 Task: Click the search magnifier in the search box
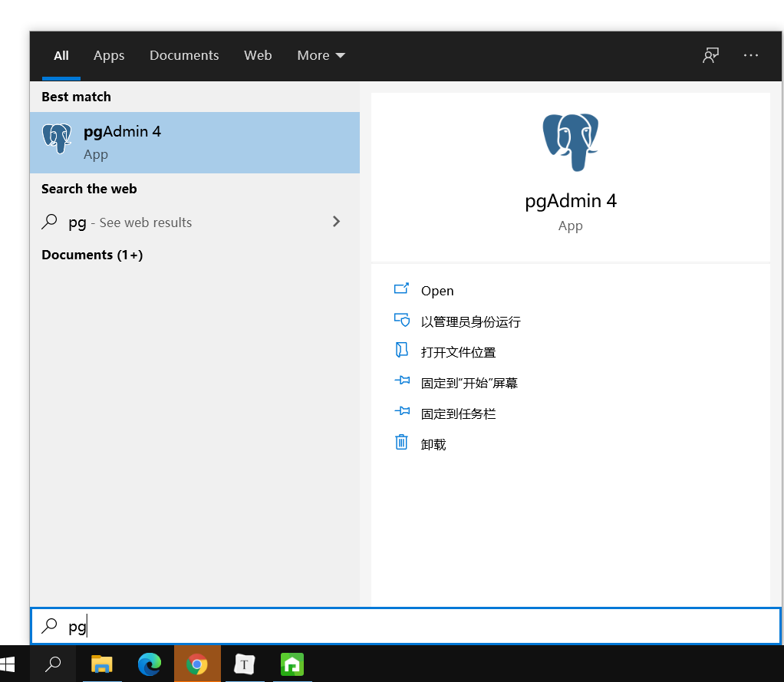click(48, 627)
